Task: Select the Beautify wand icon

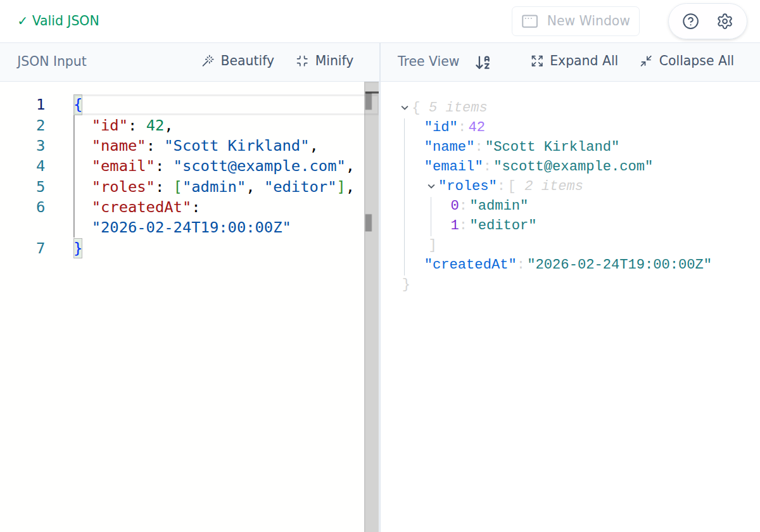Action: coord(208,61)
